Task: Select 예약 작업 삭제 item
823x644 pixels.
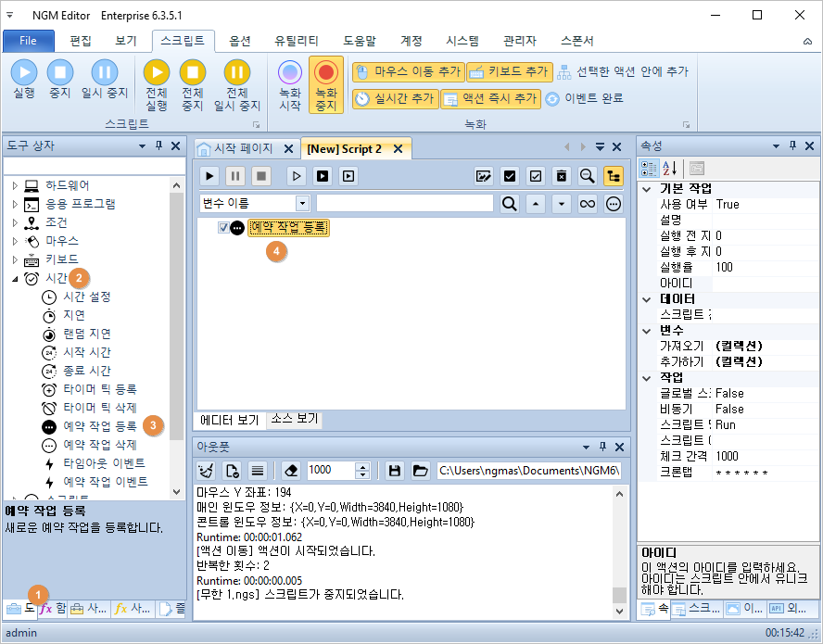Action: pos(100,445)
